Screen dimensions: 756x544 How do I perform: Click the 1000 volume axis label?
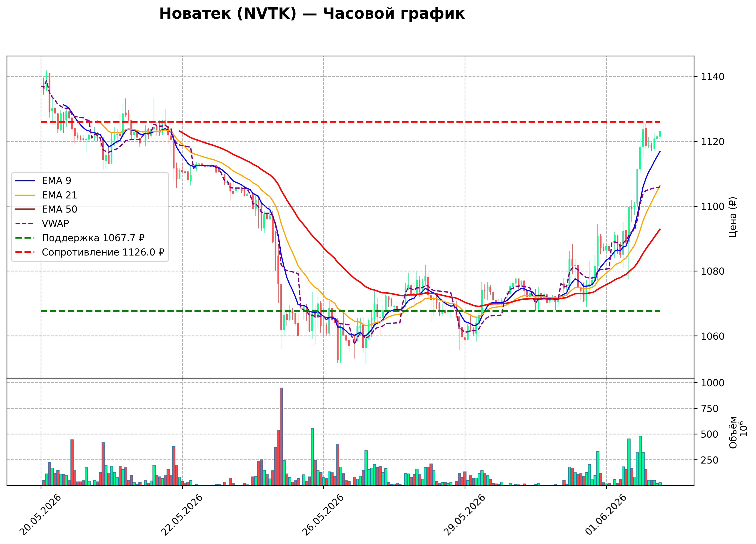[713, 383]
